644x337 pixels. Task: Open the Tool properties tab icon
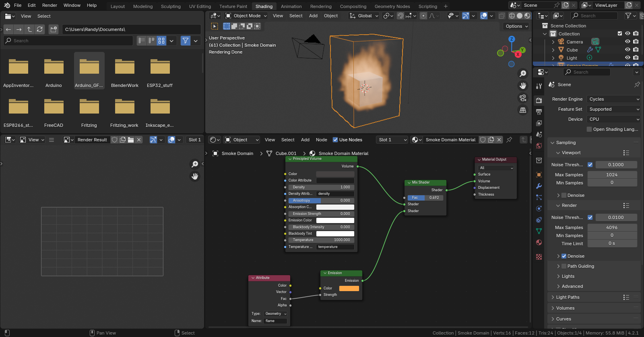(539, 86)
